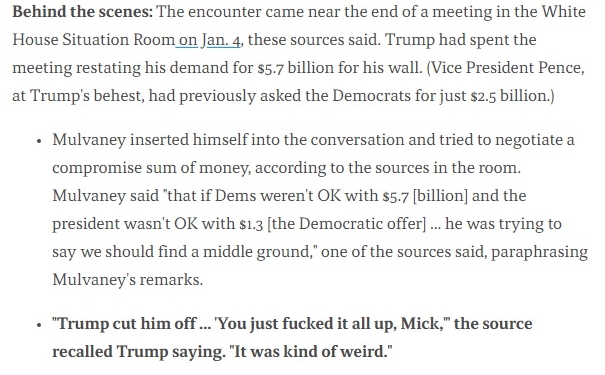Click "Mulvaney's remarks." ending the first bullet

128,280
